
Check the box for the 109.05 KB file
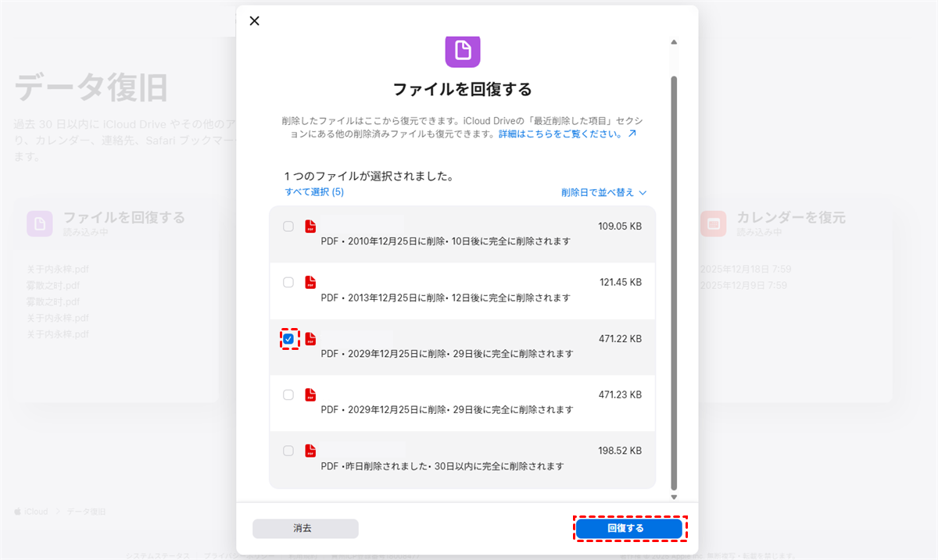coord(288,226)
